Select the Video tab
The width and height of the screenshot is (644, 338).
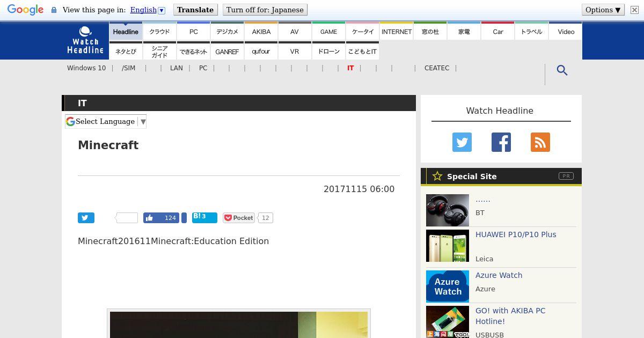click(566, 32)
